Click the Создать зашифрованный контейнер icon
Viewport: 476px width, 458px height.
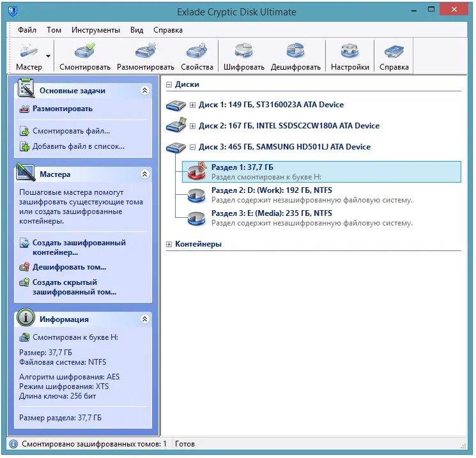tap(24, 243)
